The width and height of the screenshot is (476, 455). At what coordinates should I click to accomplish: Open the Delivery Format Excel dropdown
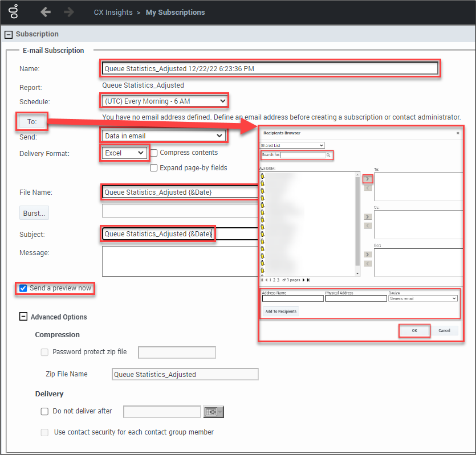124,153
